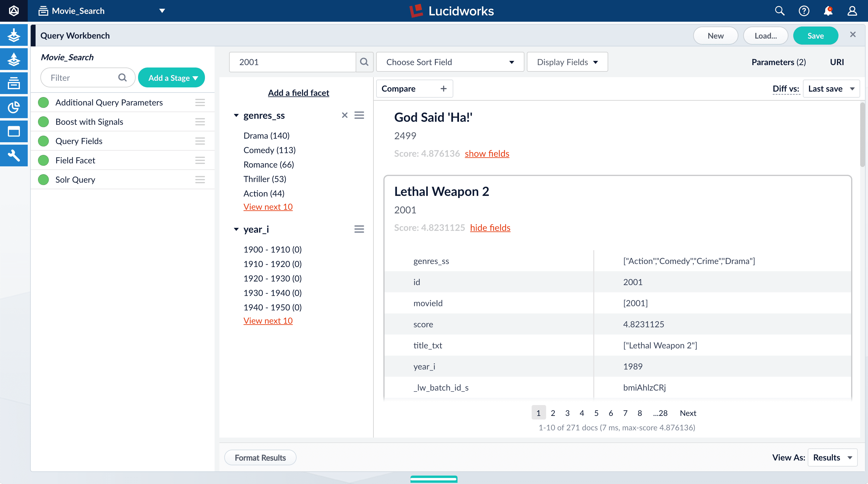Image resolution: width=868 pixels, height=484 pixels.
Task: Toggle the Boost with Signals stage green circle
Action: coord(43,122)
